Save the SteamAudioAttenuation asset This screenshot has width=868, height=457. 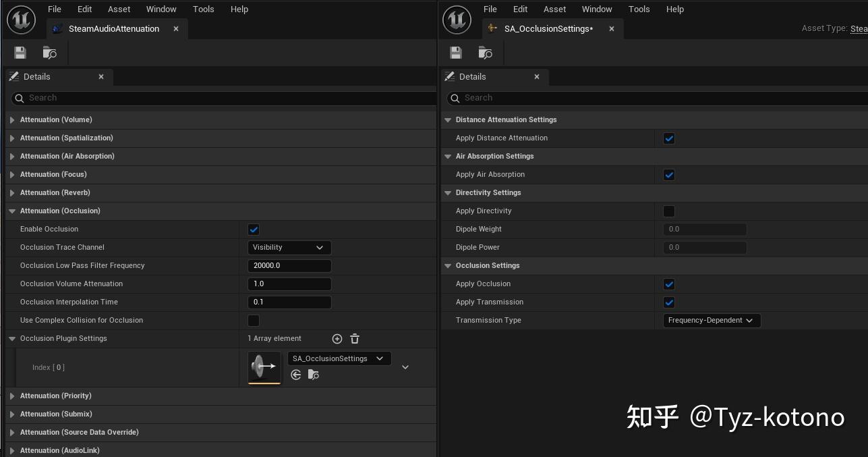(19, 52)
